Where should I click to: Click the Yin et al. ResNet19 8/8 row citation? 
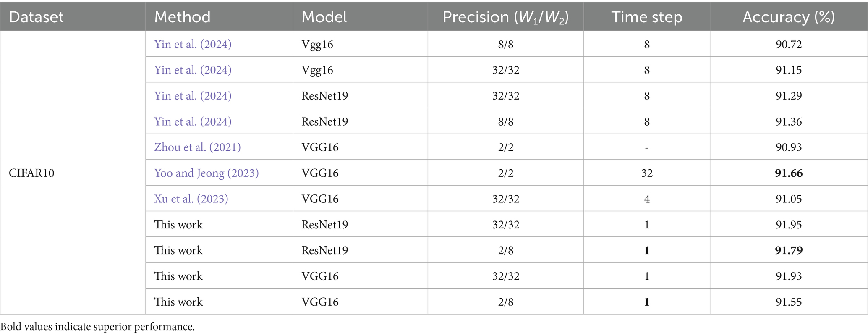[193, 121]
